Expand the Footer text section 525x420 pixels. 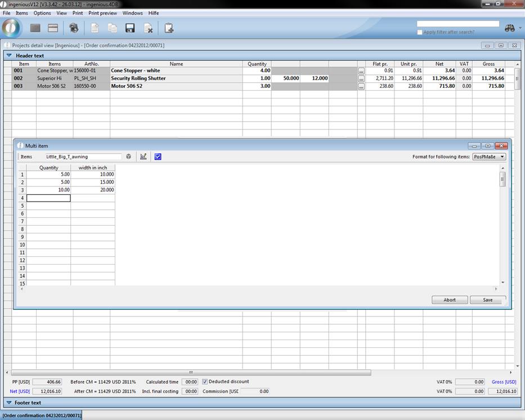point(9,403)
